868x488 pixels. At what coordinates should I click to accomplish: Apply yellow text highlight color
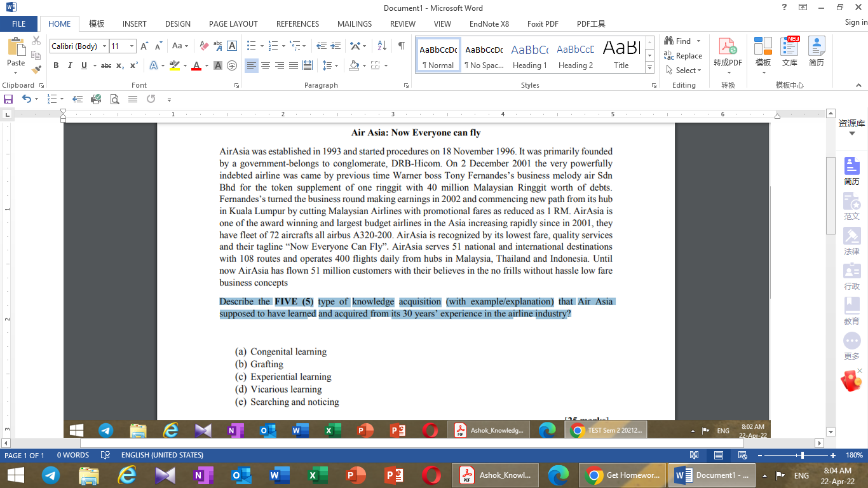click(174, 65)
